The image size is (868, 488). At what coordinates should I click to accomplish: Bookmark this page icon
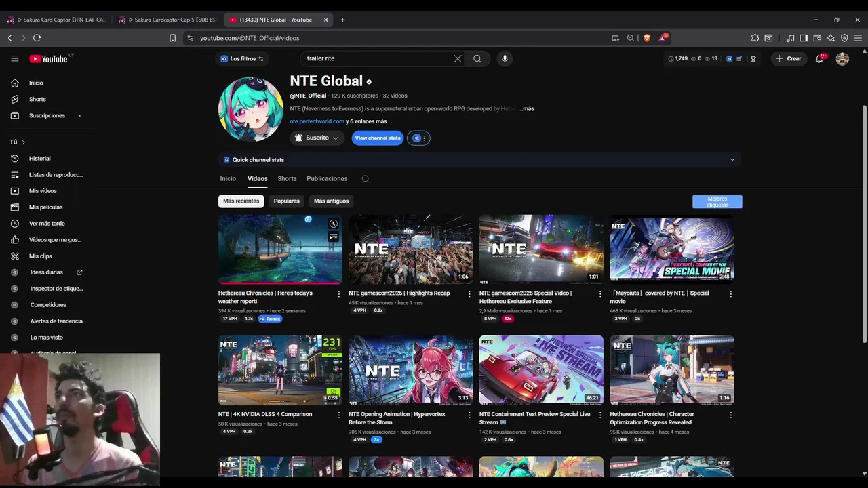coord(173,38)
